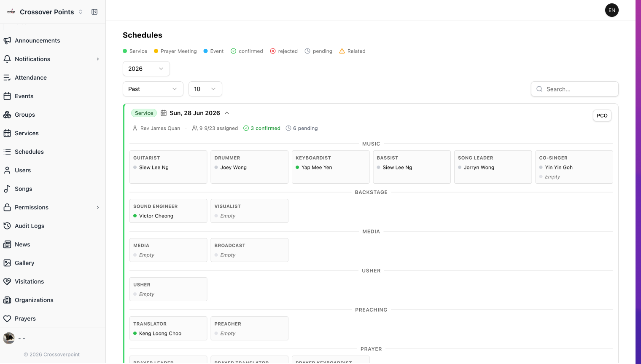Click the Bassist slot with Siew Lee Ng
This screenshot has height=364, width=641.
(x=412, y=167)
